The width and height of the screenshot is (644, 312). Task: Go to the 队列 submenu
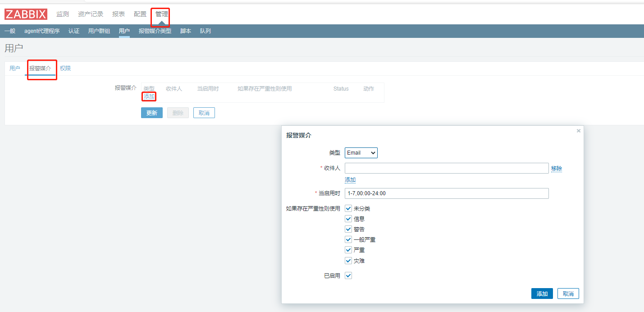(206, 31)
